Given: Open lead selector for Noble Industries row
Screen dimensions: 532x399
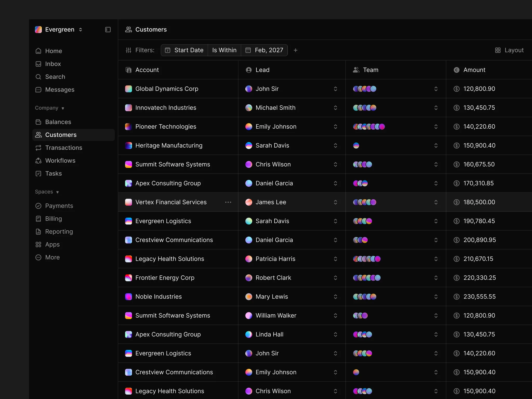Looking at the screenshot, I should pos(335,297).
